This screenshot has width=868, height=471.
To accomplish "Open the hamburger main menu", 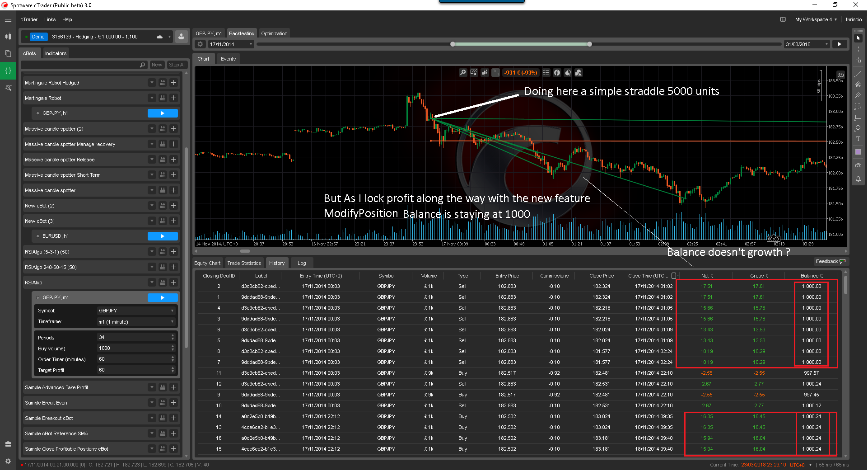I will 8,19.
